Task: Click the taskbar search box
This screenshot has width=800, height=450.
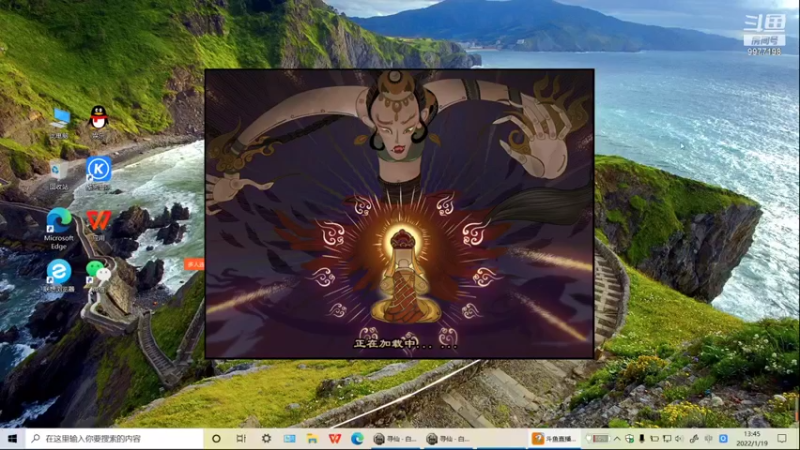Action: 114,438
